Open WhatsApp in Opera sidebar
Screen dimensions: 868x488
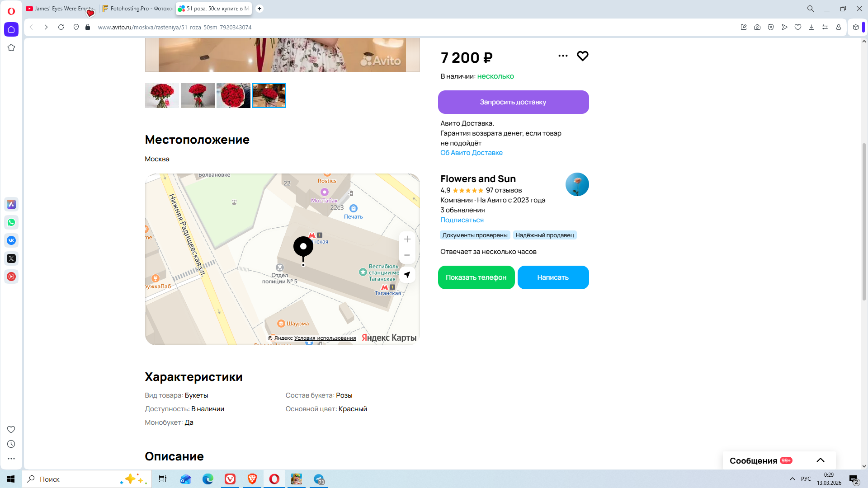pos(11,222)
